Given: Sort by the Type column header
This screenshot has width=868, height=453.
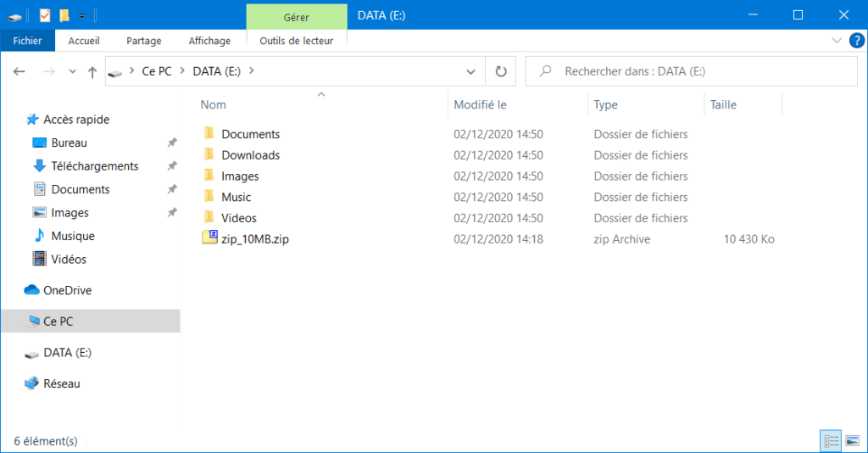Looking at the screenshot, I should click(x=605, y=104).
